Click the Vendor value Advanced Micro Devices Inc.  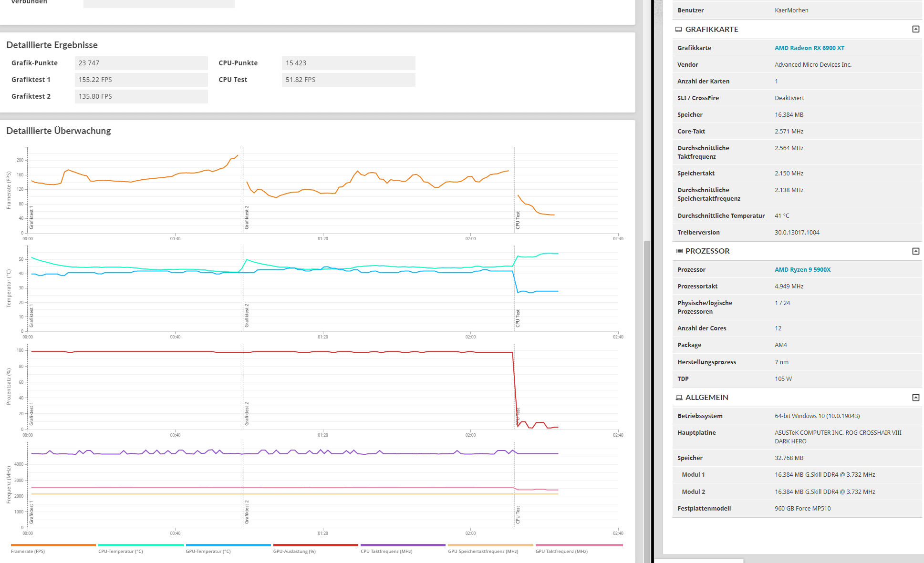[x=813, y=65]
